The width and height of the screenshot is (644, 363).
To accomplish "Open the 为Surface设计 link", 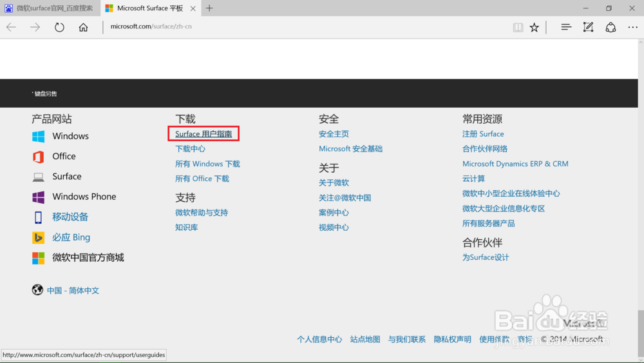I will pyautogui.click(x=486, y=258).
